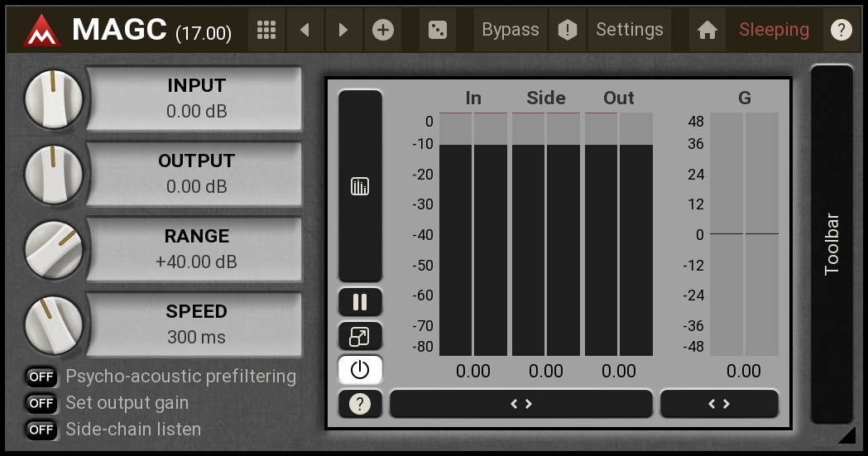Click the Bypass button
Image resolution: width=868 pixels, height=456 pixels.
click(511, 31)
